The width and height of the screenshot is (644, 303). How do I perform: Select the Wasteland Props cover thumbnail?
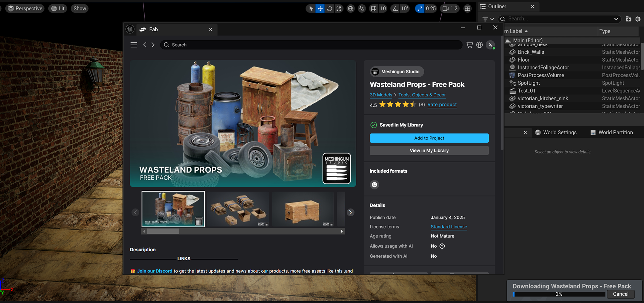click(173, 209)
